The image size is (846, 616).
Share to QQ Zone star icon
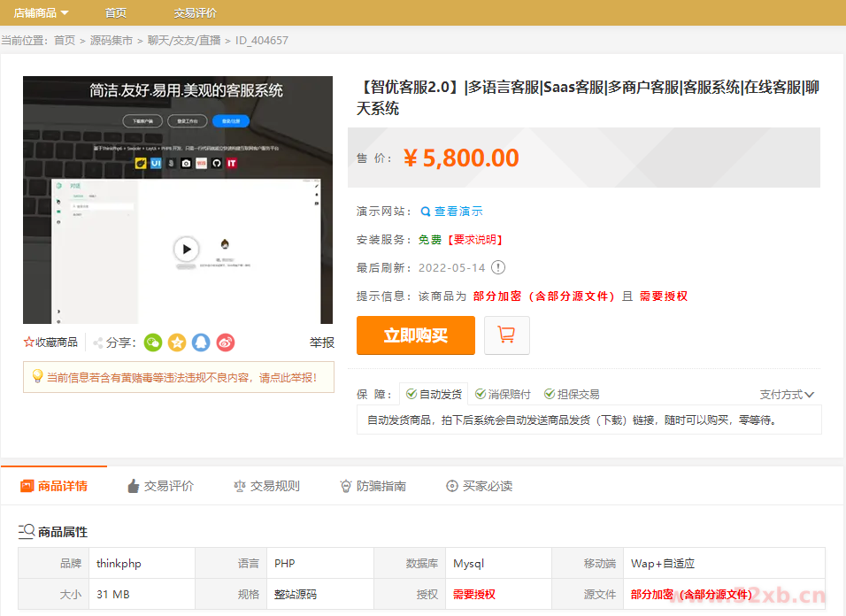[177, 343]
